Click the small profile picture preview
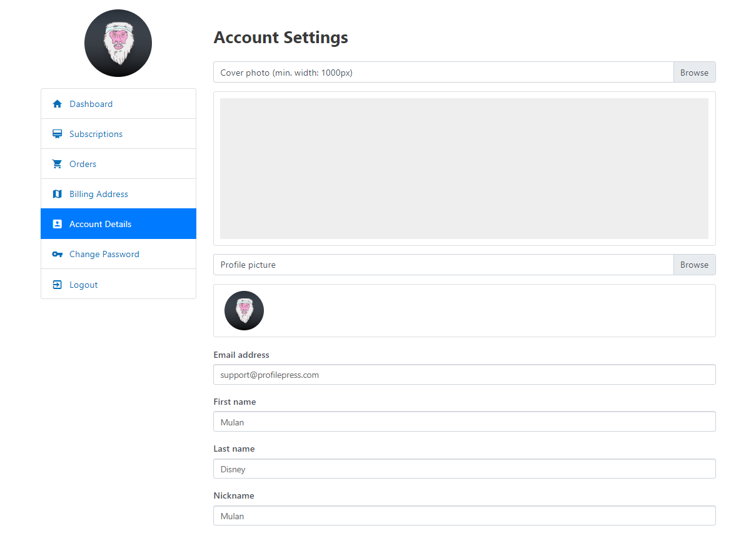The width and height of the screenshot is (756, 538). 244,310
